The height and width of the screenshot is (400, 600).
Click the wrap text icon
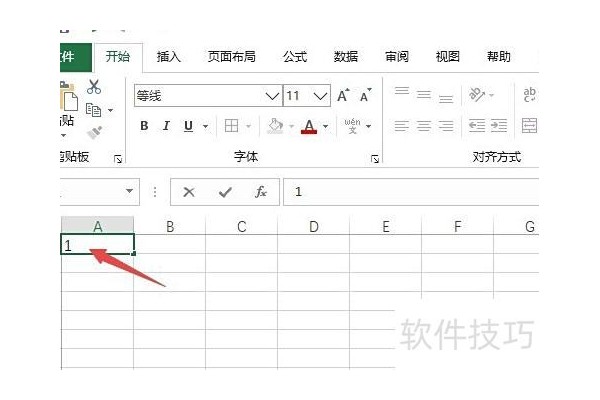(530, 95)
